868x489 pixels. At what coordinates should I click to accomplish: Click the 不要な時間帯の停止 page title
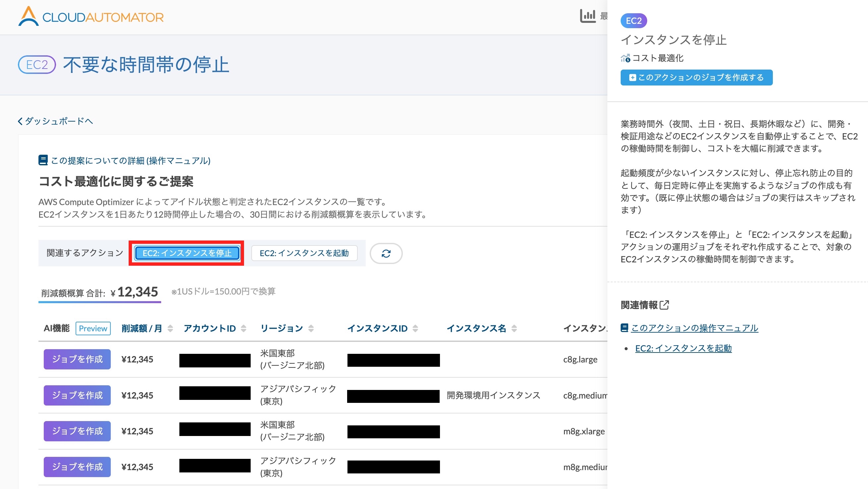[146, 65]
